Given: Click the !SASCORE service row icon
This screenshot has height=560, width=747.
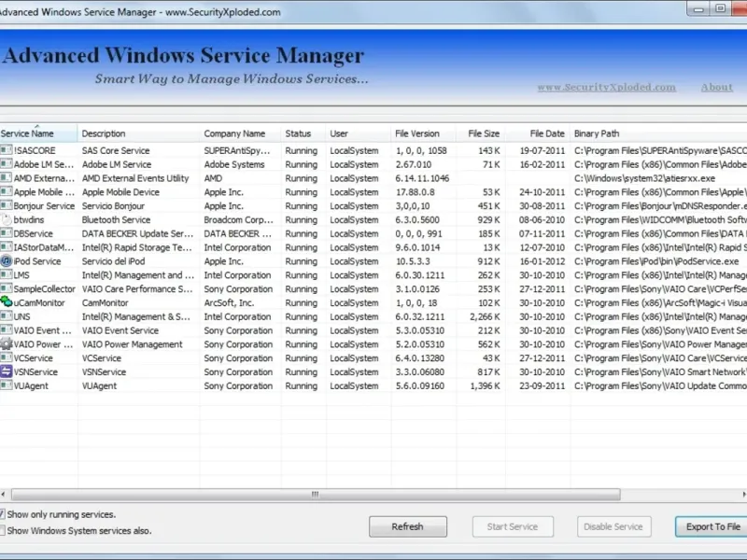Looking at the screenshot, I should click(x=7, y=150).
